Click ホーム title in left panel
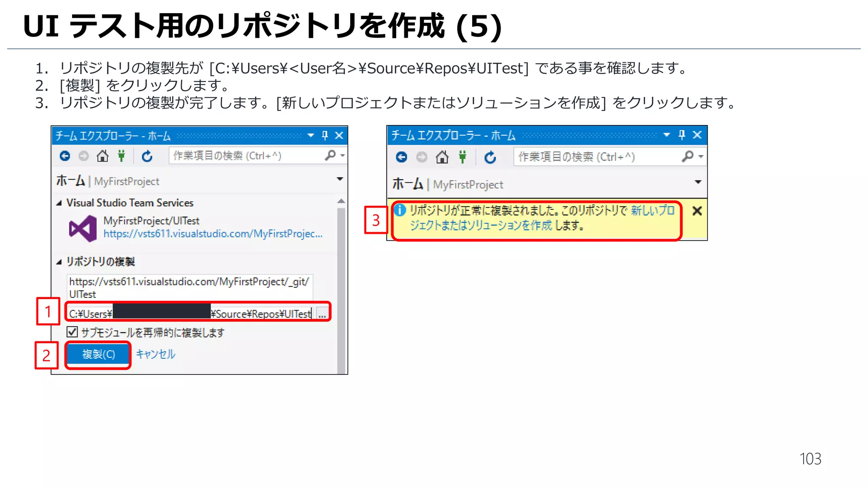This screenshot has height=488, width=868. [70, 181]
